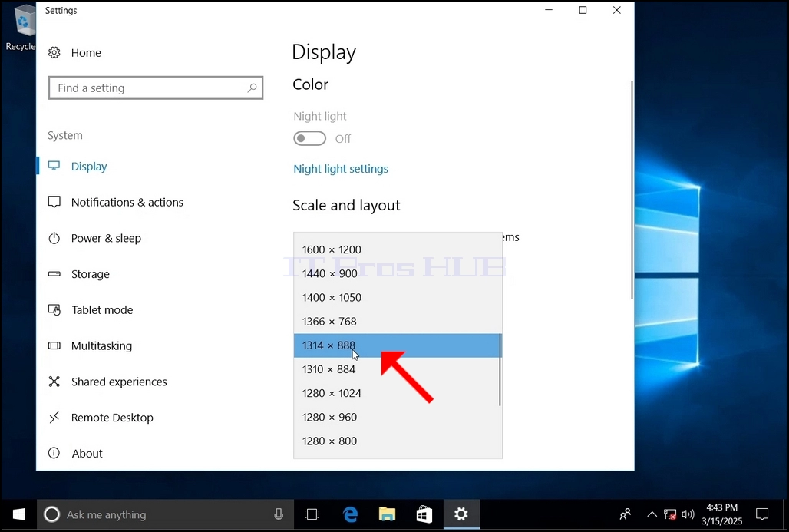Click the Display monitor icon in sidebar
Viewport: 789px width, 532px height.
[x=54, y=166]
